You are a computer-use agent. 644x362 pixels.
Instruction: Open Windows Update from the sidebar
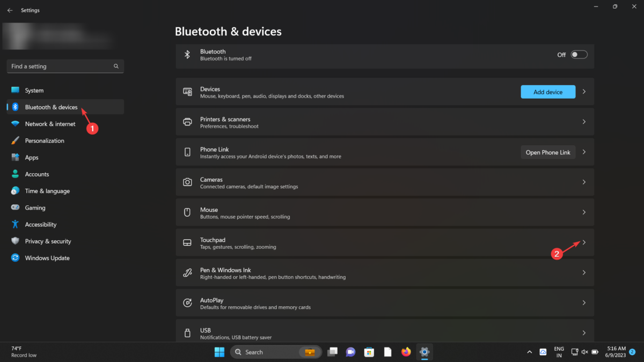point(14,258)
